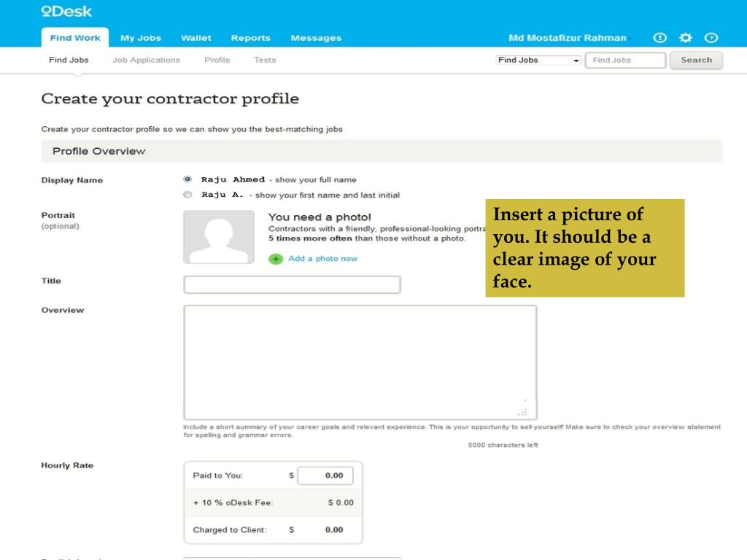Click inside the Overview text area

point(360,362)
